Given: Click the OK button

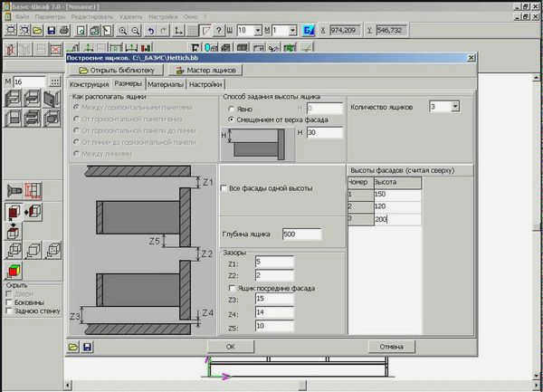Looking at the screenshot, I should click(231, 347).
